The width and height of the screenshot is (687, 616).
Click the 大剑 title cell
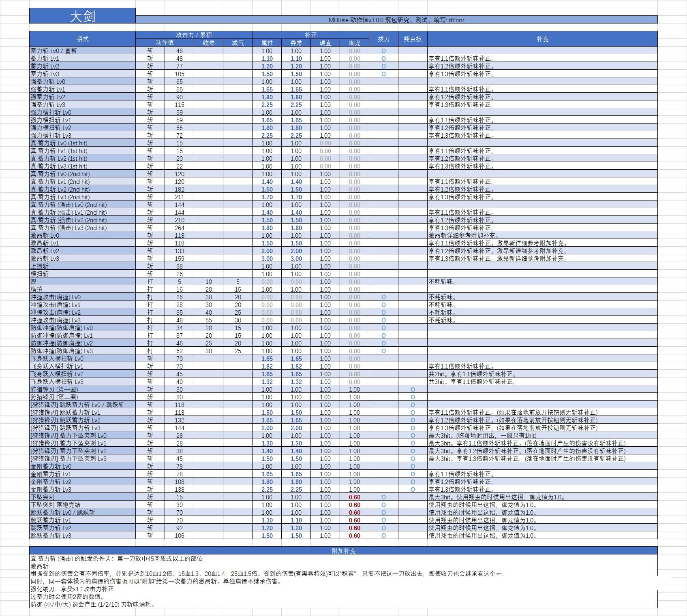82,16
